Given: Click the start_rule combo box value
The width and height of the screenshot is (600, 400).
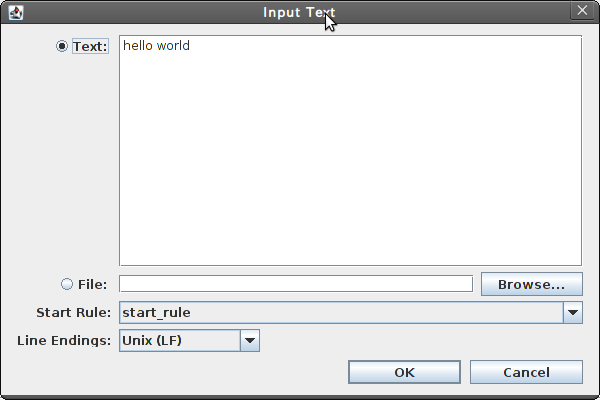Looking at the screenshot, I should [341, 312].
